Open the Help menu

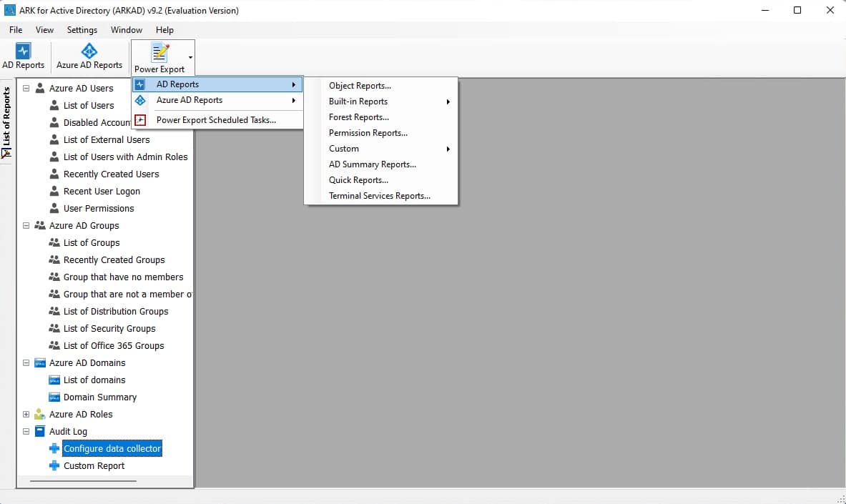[x=164, y=30]
